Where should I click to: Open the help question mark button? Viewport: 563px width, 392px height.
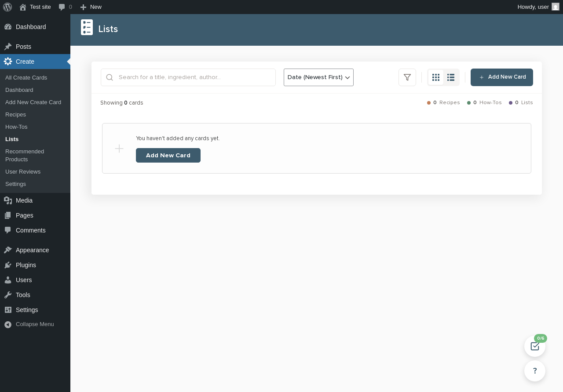(535, 371)
